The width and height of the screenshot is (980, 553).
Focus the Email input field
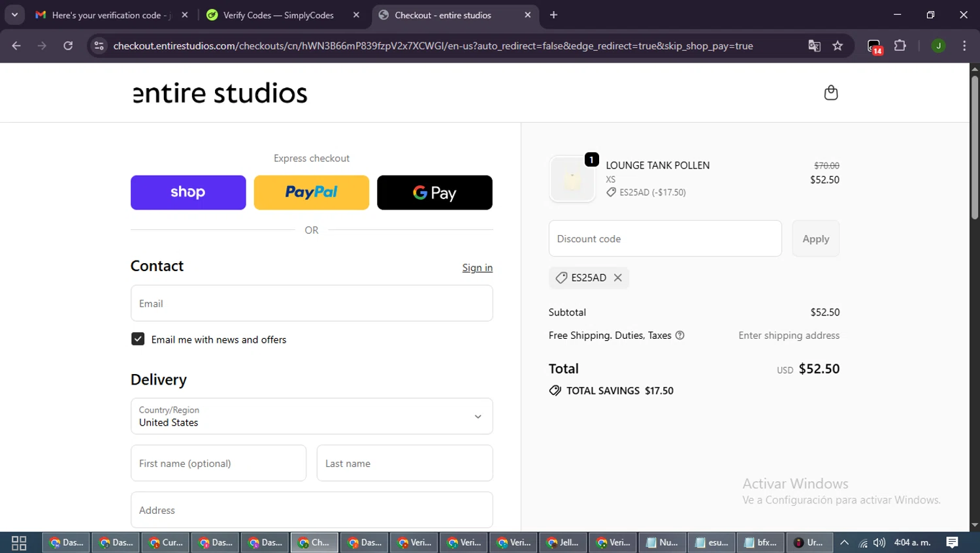tap(312, 303)
